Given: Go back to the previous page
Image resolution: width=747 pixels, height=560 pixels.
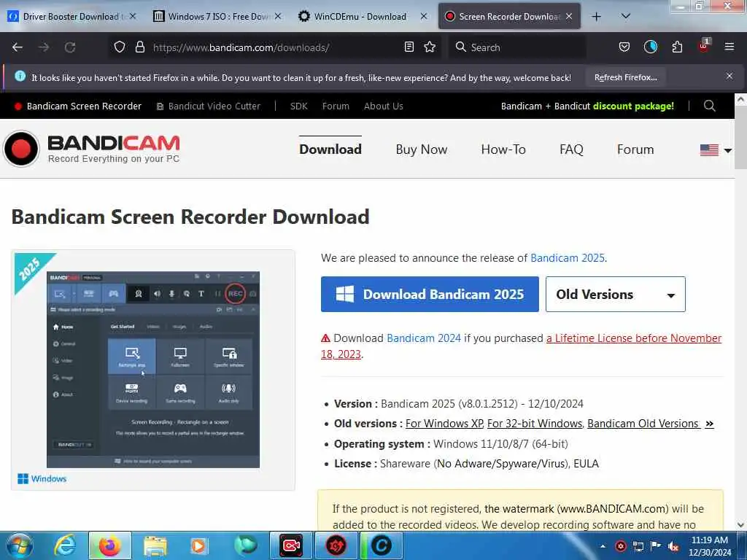Looking at the screenshot, I should [x=18, y=47].
